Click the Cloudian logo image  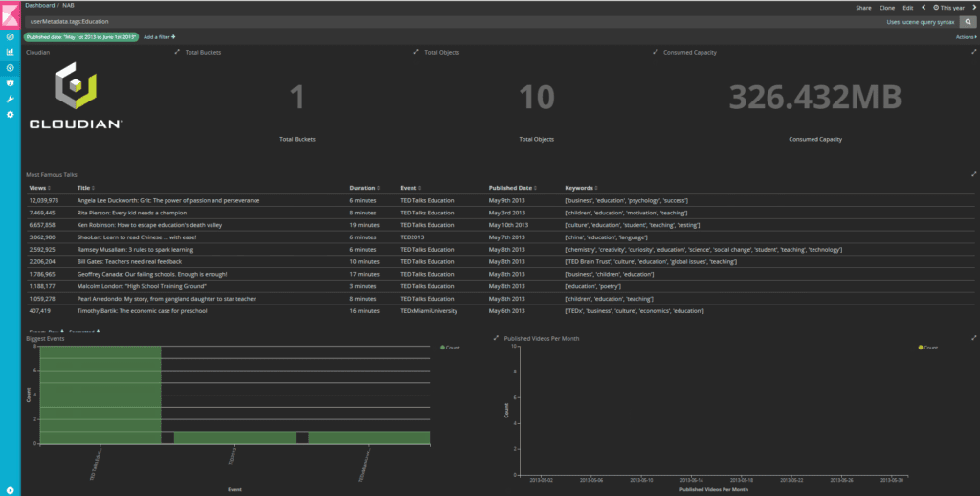point(76,95)
